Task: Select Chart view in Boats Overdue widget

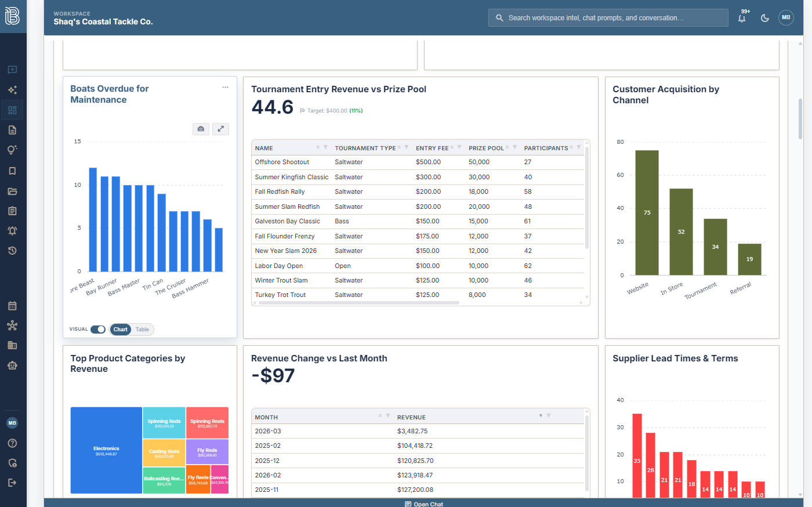Action: (121, 329)
